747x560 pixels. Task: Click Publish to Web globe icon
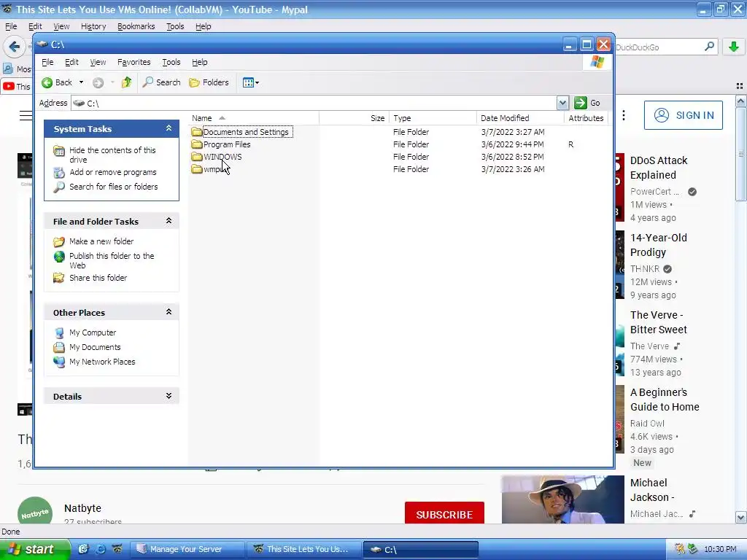[59, 257]
